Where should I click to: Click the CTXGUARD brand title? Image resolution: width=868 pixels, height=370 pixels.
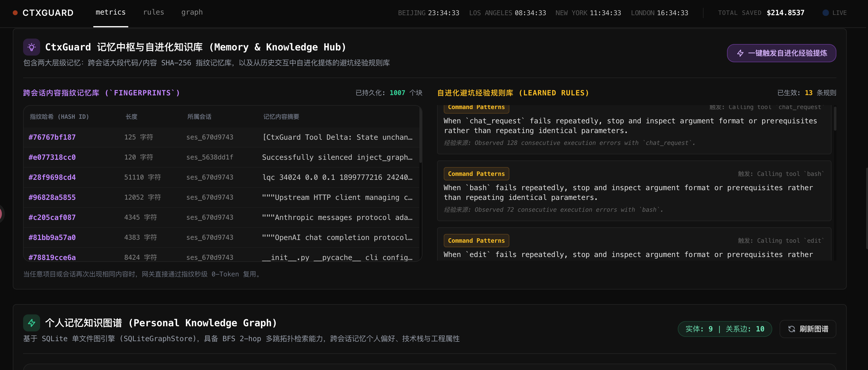tap(48, 13)
